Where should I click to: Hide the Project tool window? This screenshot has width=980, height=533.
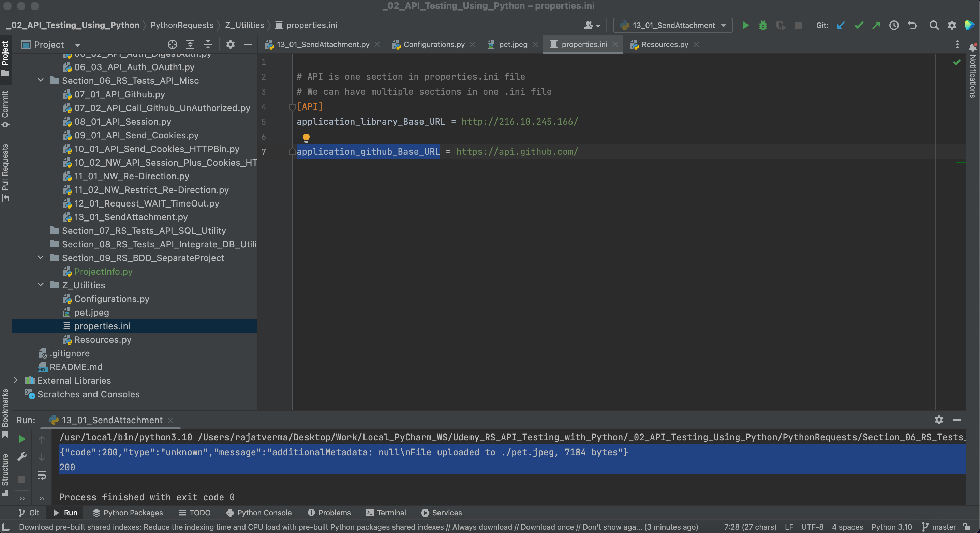tap(248, 45)
